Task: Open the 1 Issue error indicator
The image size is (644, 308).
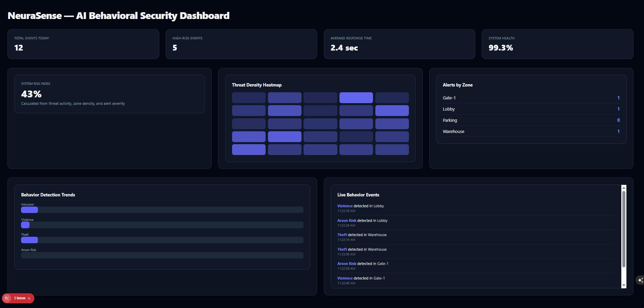Action: click(20, 298)
